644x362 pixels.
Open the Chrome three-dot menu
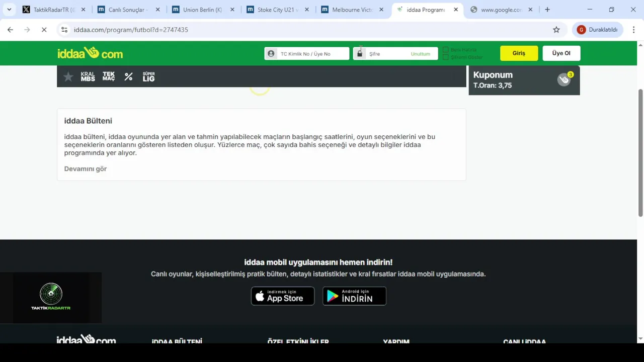tap(634, 30)
